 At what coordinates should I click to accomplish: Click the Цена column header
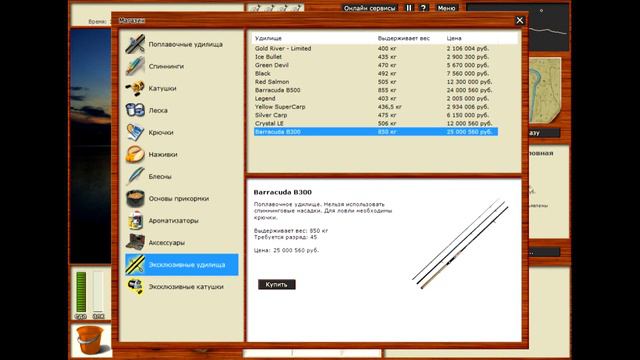pyautogui.click(x=454, y=38)
